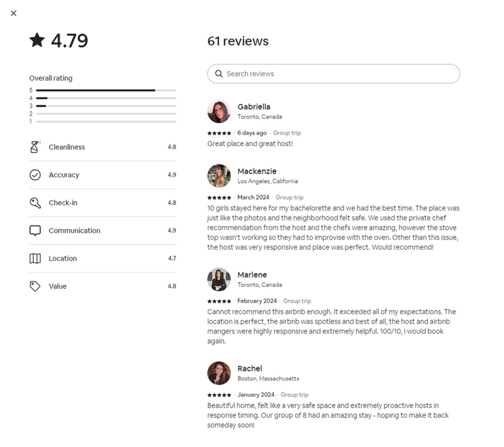Click the Communication speech bubble icon

(x=35, y=230)
